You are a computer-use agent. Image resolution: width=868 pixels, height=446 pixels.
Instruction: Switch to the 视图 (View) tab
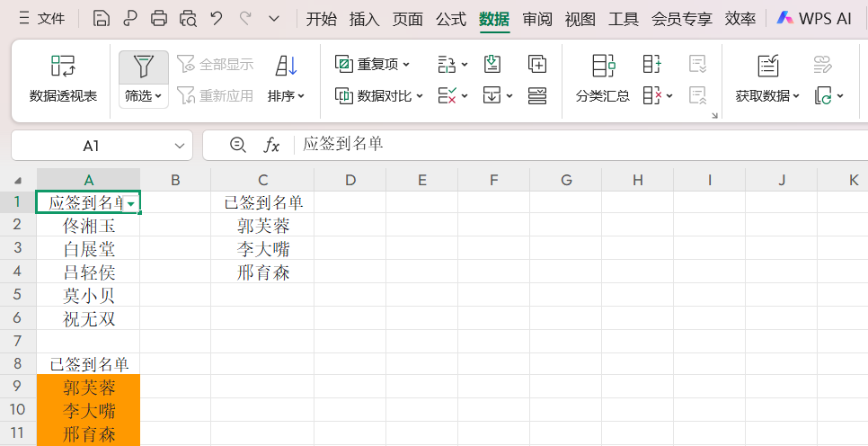[580, 19]
